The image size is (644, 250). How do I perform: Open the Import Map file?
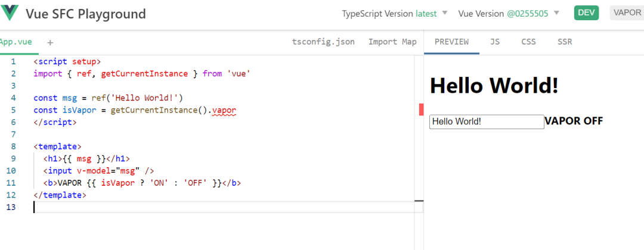[392, 42]
